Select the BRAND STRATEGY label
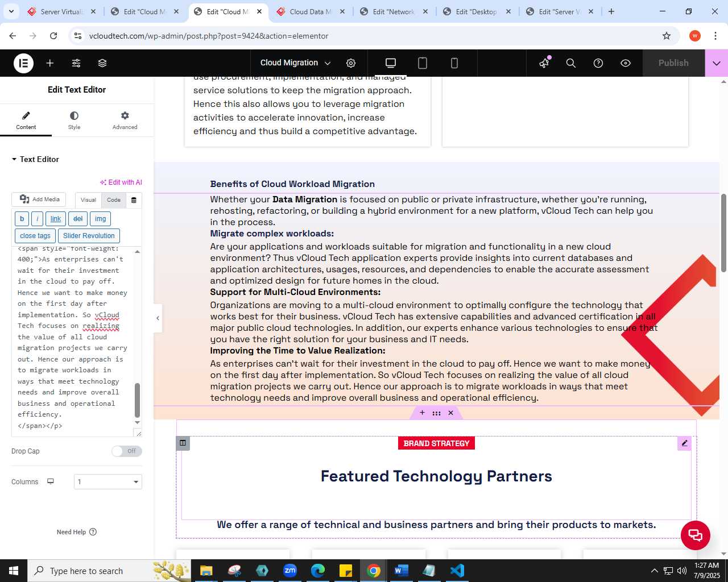 pyautogui.click(x=436, y=443)
